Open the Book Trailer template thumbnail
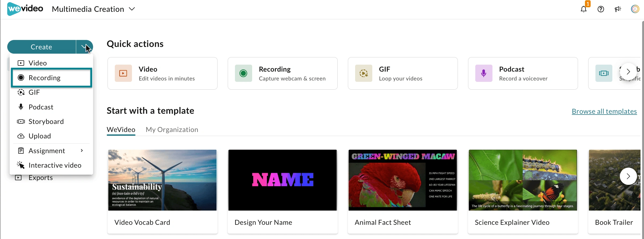 tap(615, 180)
